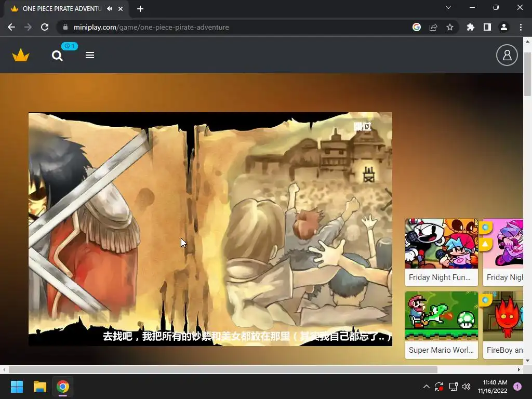Click the Google icon in address bar

click(x=416, y=27)
